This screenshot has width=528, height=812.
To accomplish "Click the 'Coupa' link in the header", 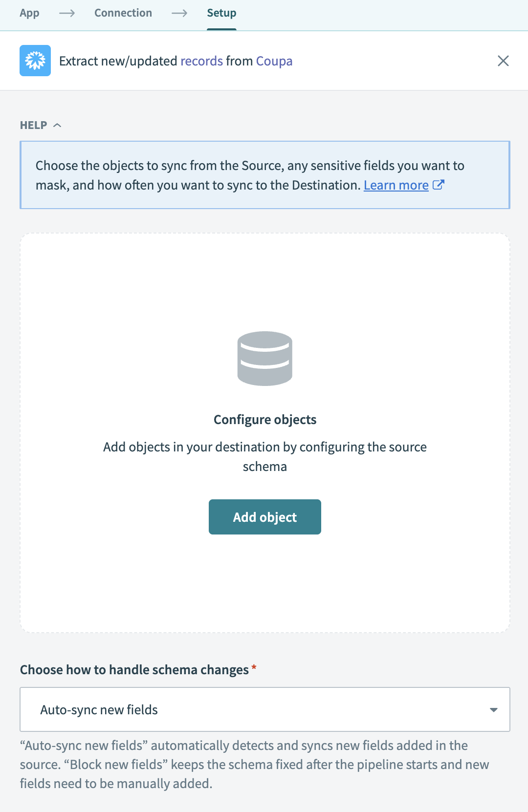I will 274,61.
